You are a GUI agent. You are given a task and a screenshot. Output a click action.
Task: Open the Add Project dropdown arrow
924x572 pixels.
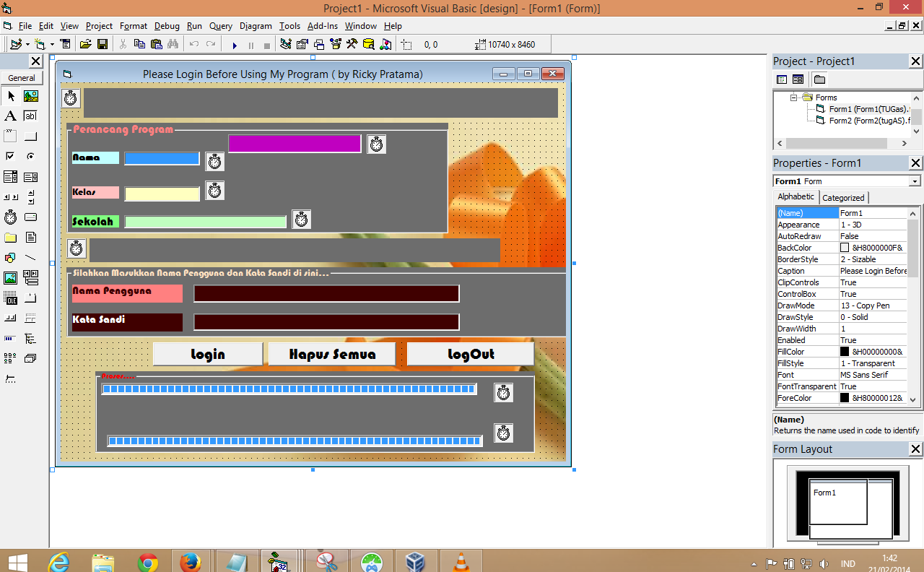(28, 45)
